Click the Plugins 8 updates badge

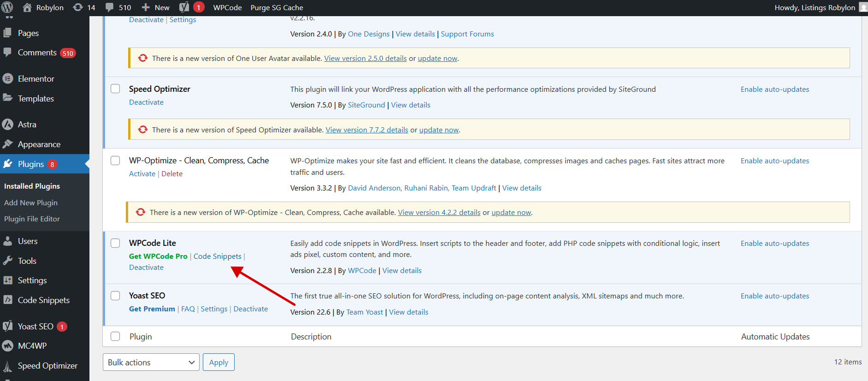[x=52, y=165]
